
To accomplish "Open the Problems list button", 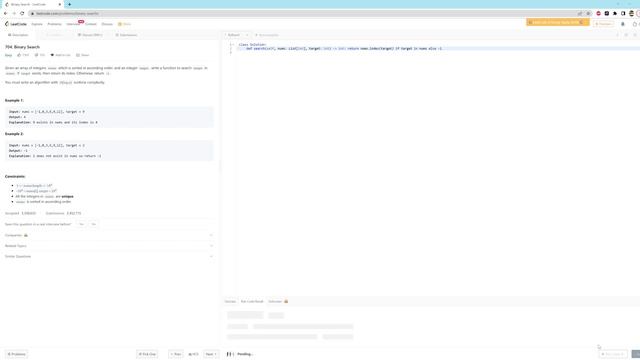I will pos(16,354).
